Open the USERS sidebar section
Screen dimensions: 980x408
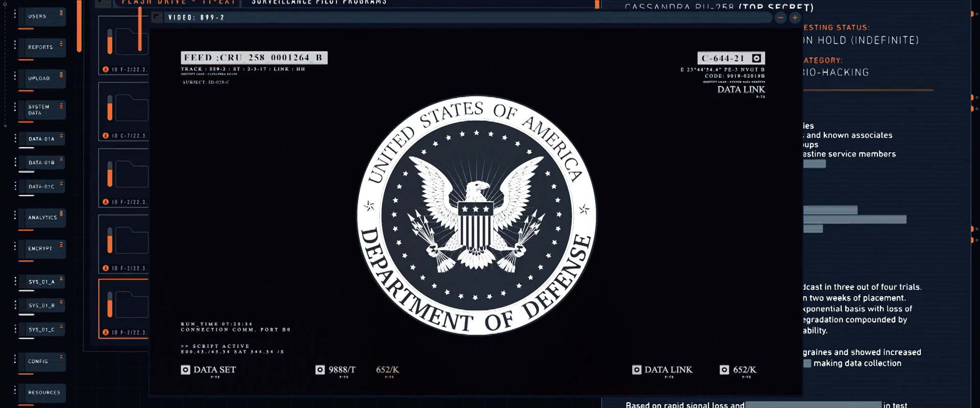[x=42, y=17]
